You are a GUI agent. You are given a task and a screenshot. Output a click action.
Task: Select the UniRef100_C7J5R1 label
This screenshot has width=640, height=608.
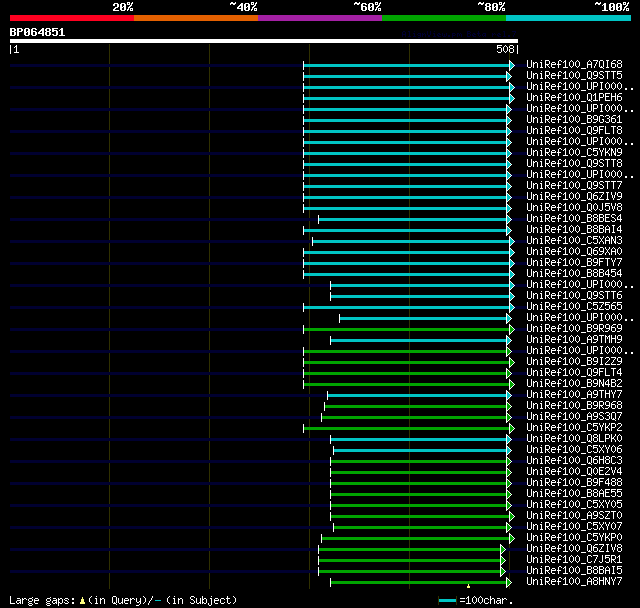[574, 560]
